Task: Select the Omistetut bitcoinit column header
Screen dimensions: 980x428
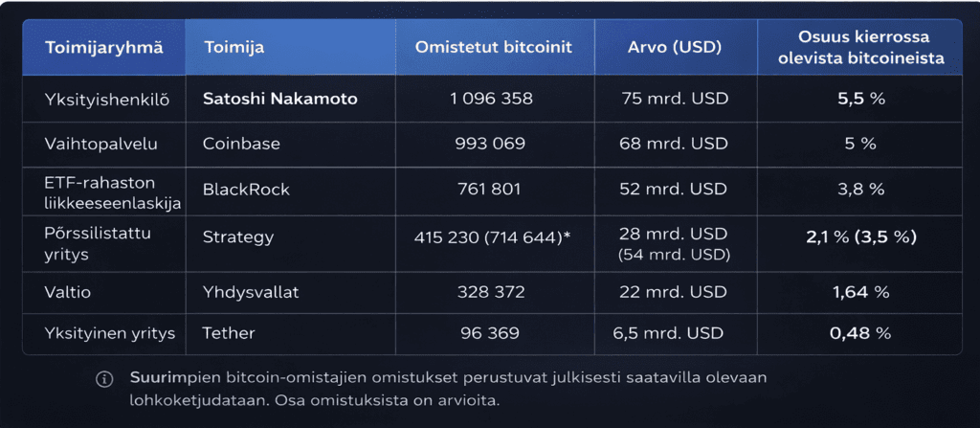Action: click(x=494, y=47)
